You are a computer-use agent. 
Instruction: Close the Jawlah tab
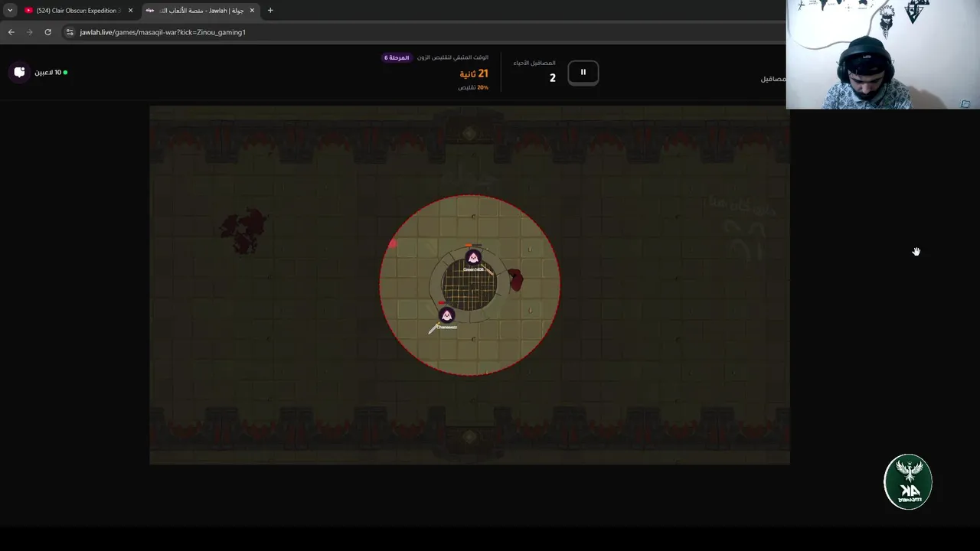pyautogui.click(x=252, y=11)
